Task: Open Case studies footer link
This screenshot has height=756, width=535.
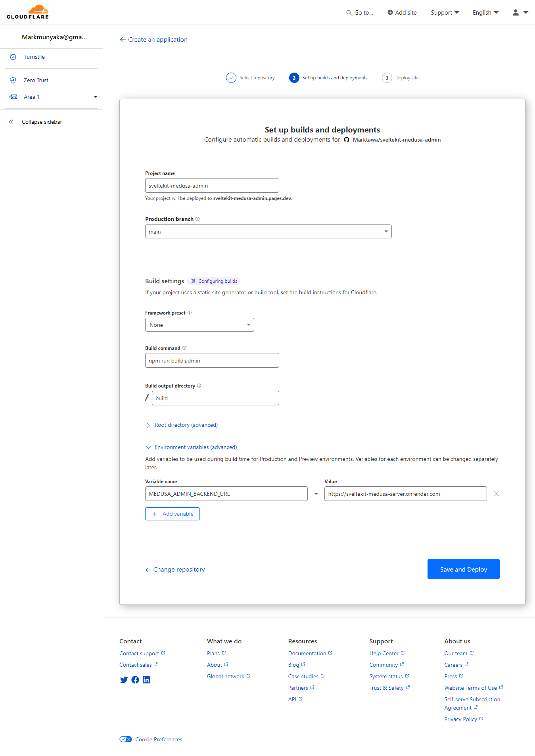Action: [x=306, y=676]
